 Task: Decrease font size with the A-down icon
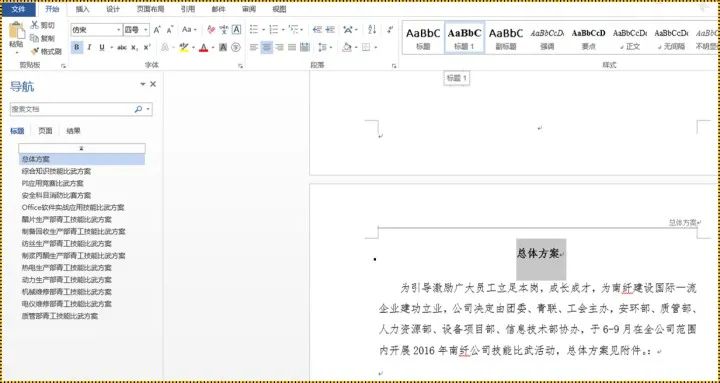(x=170, y=30)
